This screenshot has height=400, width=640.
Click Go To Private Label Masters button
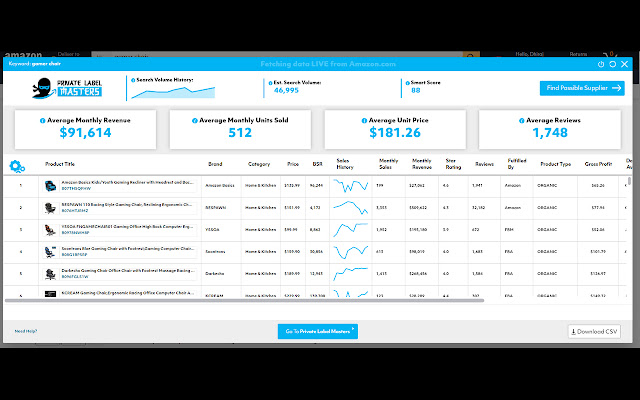click(318, 331)
